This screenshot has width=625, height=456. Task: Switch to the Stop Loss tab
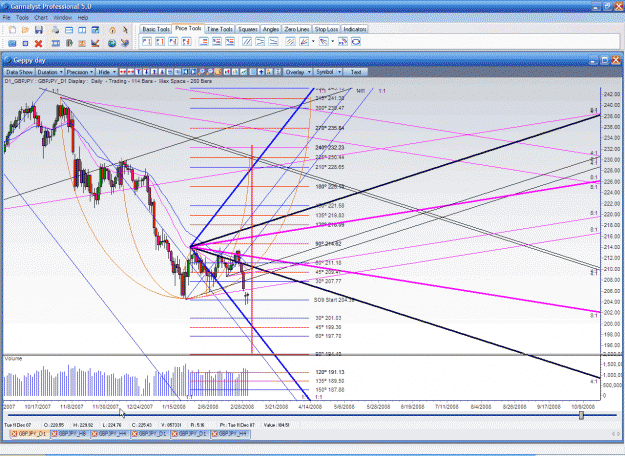point(326,29)
